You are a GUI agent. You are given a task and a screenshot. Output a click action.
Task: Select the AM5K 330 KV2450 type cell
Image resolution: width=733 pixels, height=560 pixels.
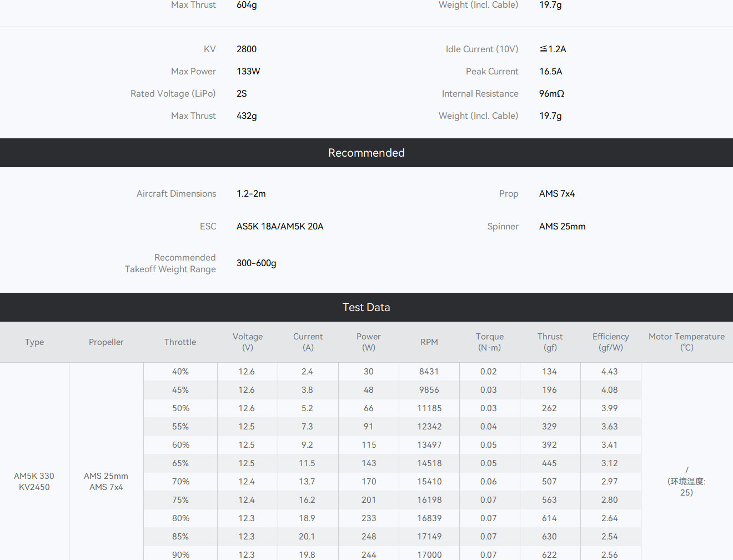coord(34,482)
